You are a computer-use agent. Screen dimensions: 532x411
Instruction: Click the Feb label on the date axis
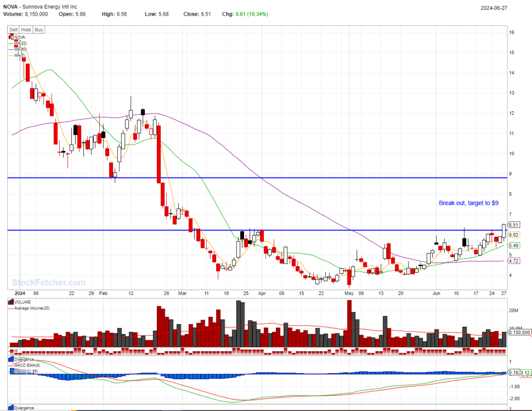pyautogui.click(x=103, y=293)
